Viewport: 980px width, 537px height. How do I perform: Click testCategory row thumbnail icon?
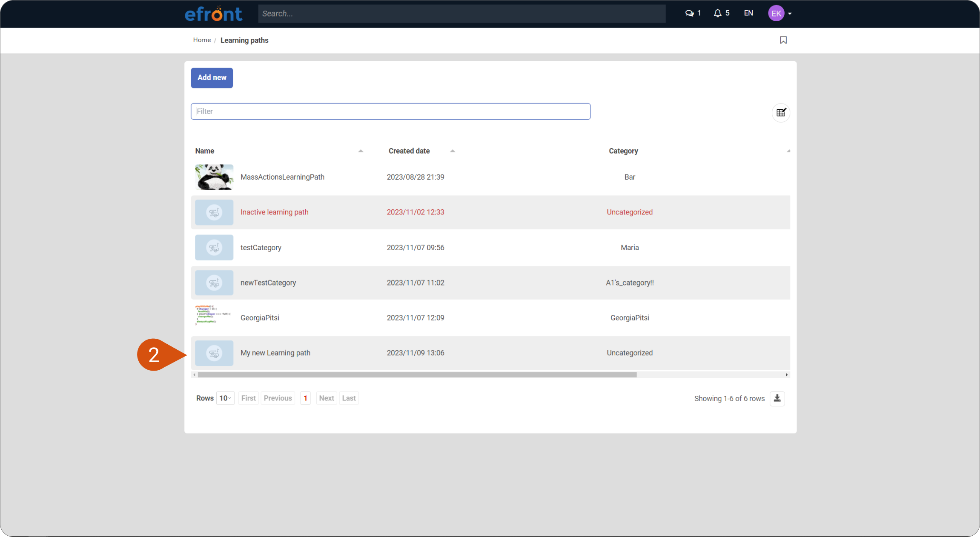click(x=214, y=248)
